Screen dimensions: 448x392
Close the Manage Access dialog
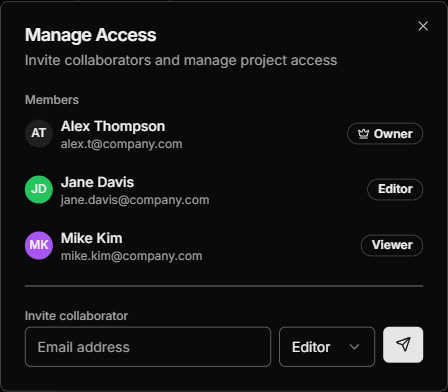pos(423,26)
